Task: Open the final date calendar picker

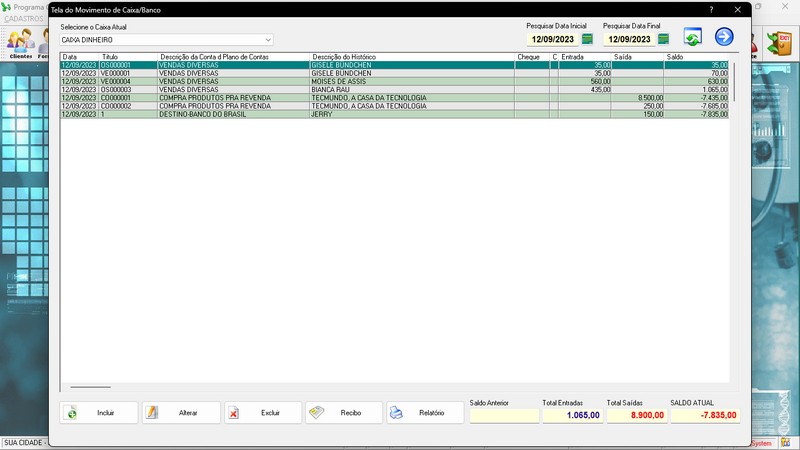Action: 663,39
